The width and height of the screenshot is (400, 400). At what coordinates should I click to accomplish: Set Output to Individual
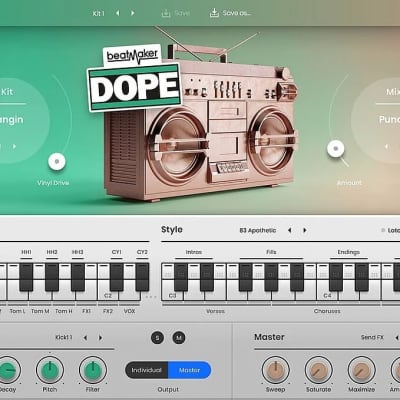tap(147, 370)
